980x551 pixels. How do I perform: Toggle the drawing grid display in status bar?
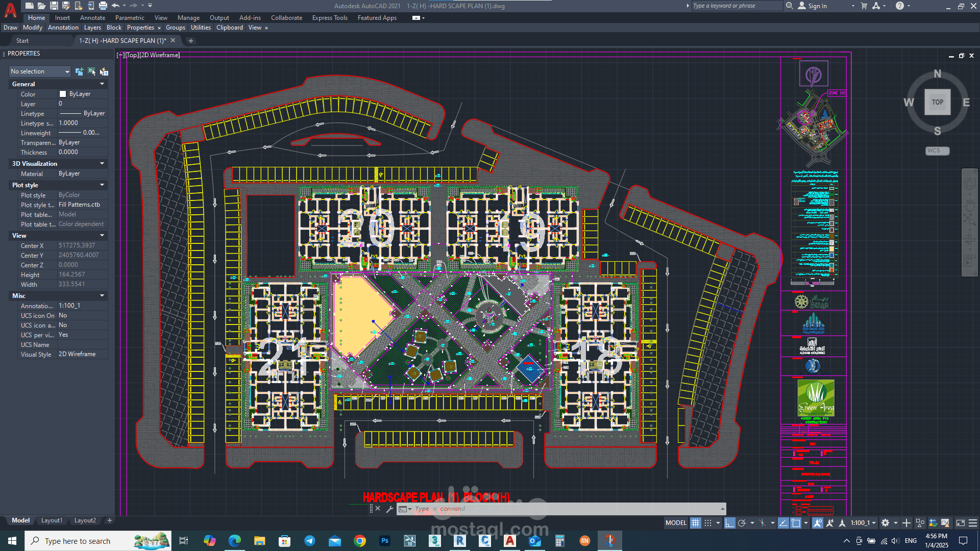(695, 523)
